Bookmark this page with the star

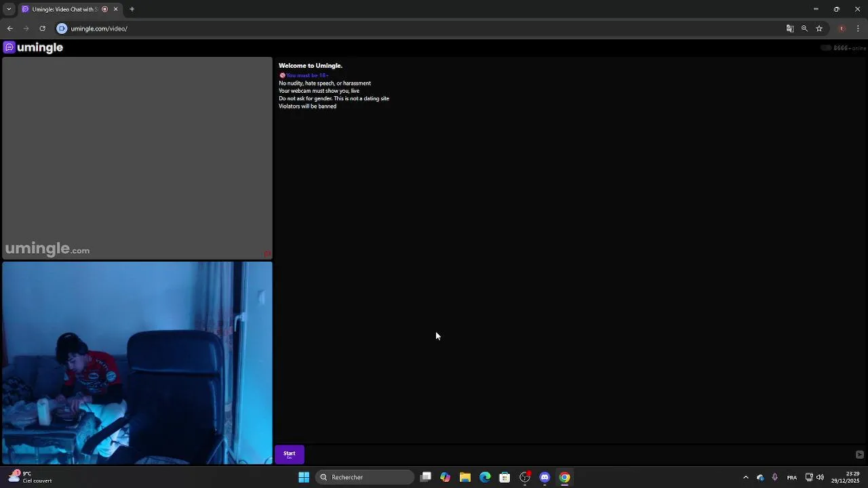(819, 28)
